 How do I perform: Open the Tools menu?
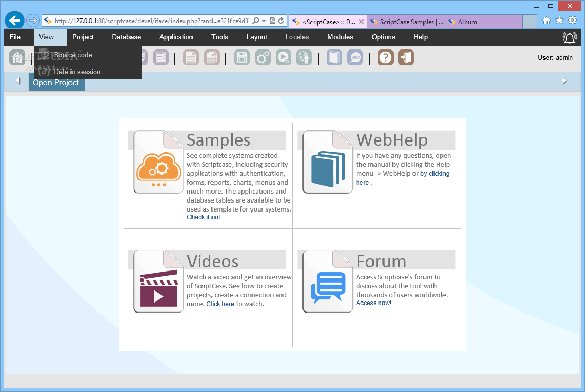(220, 37)
